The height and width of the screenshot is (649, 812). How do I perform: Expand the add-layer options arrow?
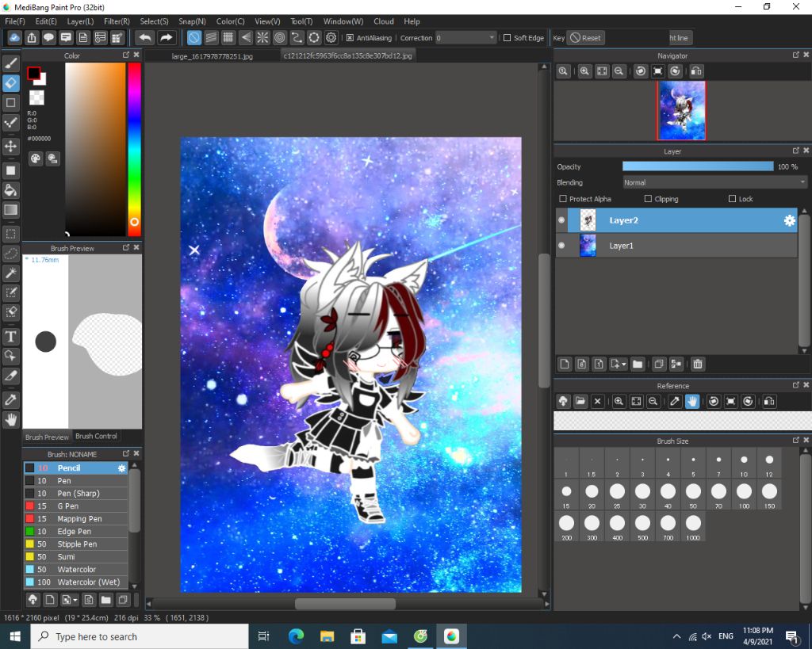point(623,365)
